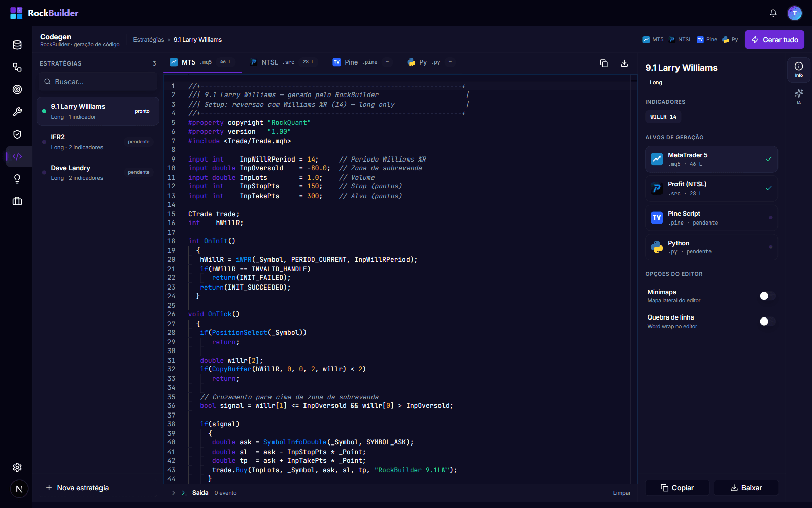Click line number 26 in gutter
This screenshot has width=812, height=508.
(x=172, y=314)
